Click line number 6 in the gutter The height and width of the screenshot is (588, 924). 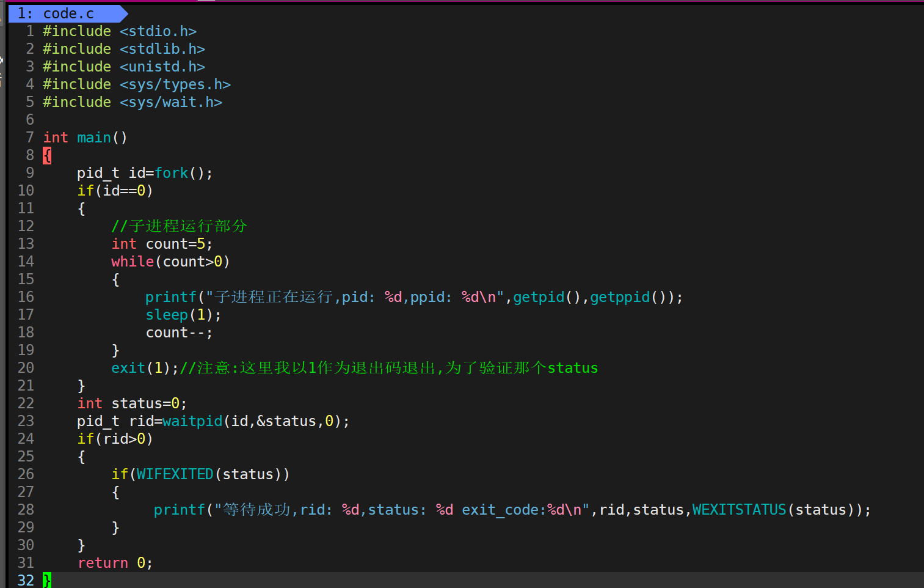click(30, 120)
